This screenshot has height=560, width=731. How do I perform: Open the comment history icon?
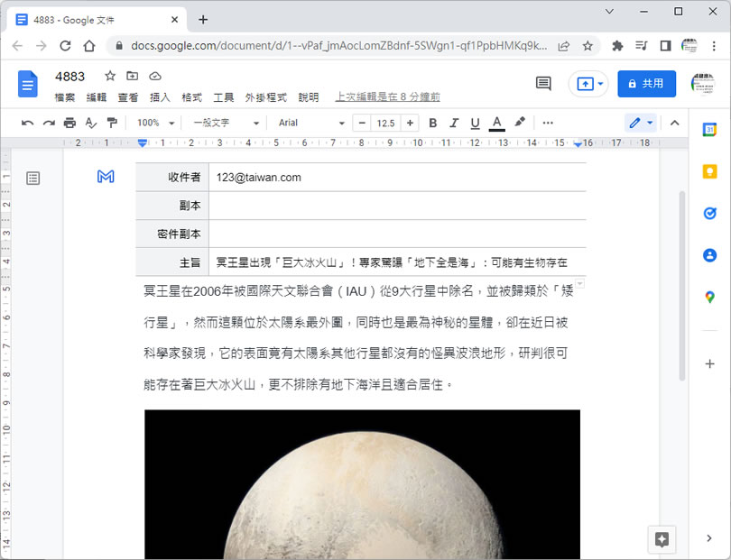click(543, 84)
